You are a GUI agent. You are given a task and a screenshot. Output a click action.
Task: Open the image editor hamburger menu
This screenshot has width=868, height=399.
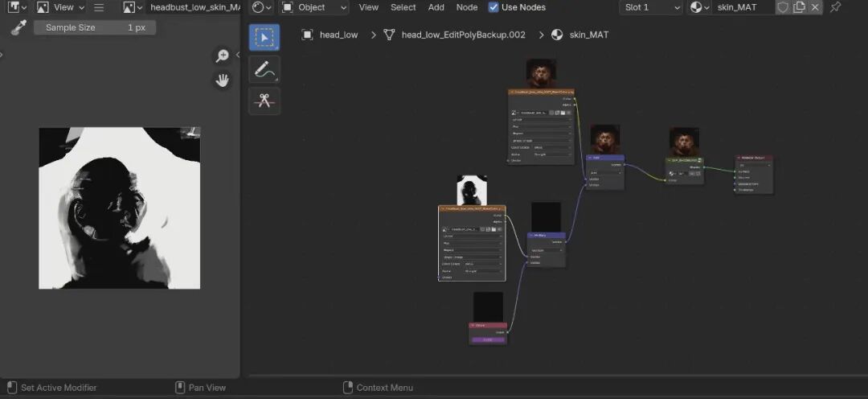coord(99,7)
